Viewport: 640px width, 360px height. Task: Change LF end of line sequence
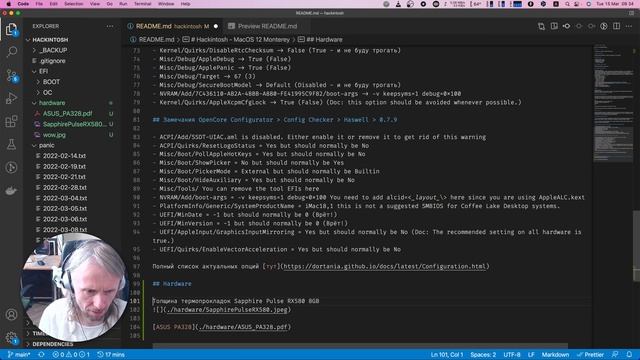(531, 355)
